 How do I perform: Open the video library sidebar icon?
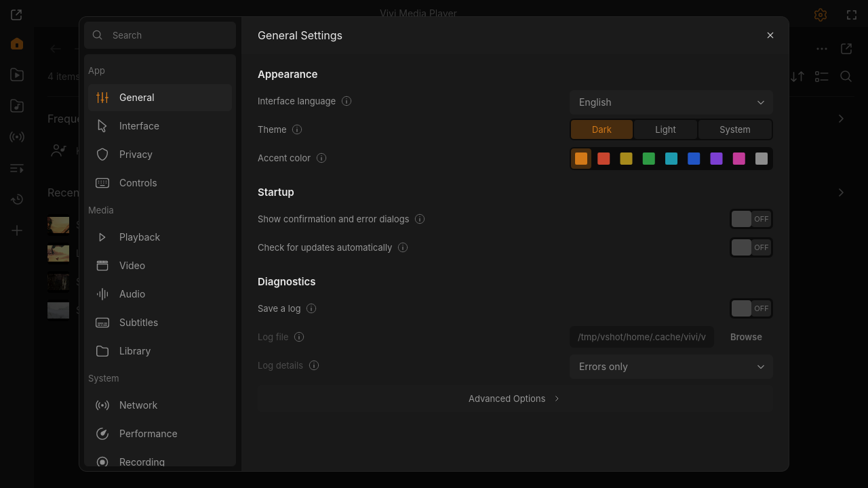[x=17, y=75]
